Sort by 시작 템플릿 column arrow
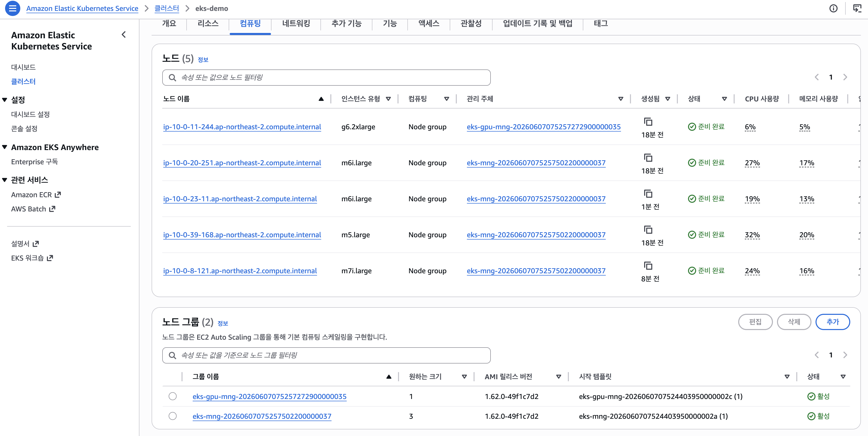Image resolution: width=868 pixels, height=436 pixels. pyautogui.click(x=787, y=377)
